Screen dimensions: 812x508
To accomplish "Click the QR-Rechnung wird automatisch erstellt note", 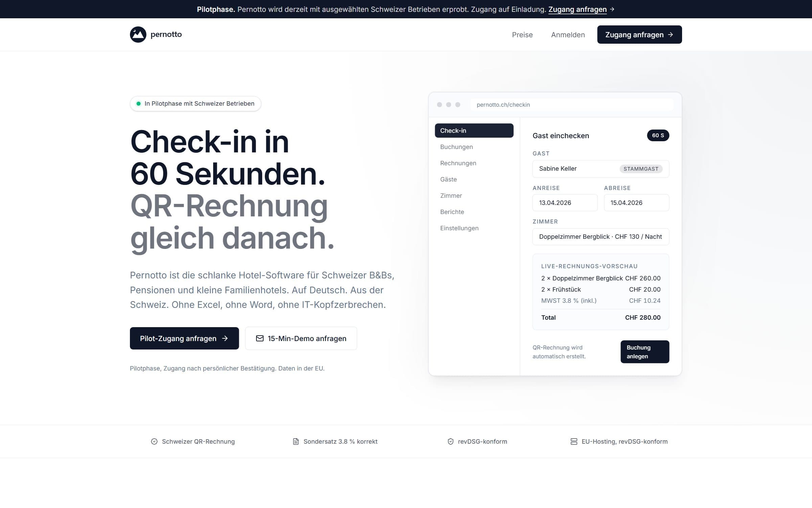I will click(x=559, y=352).
